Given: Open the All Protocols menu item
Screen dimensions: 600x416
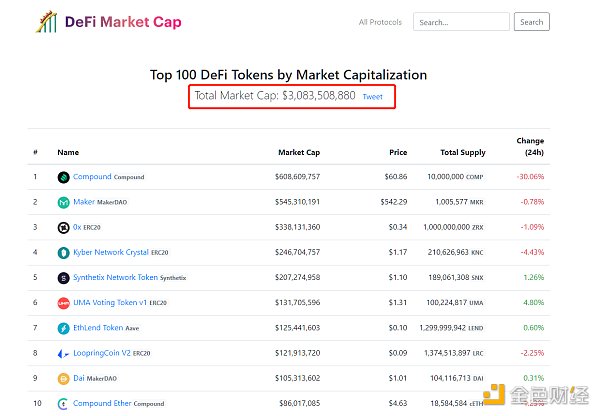Looking at the screenshot, I should 380,22.
